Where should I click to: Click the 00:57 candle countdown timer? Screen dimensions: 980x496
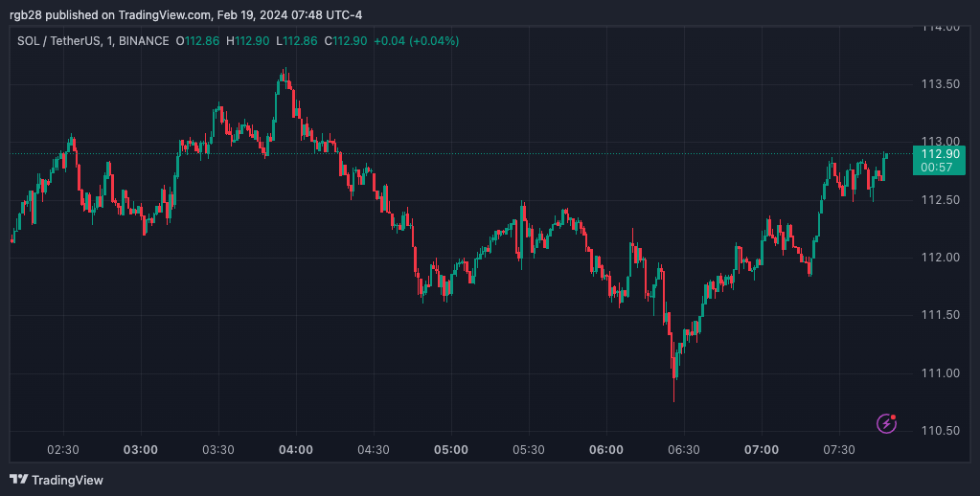click(x=935, y=167)
